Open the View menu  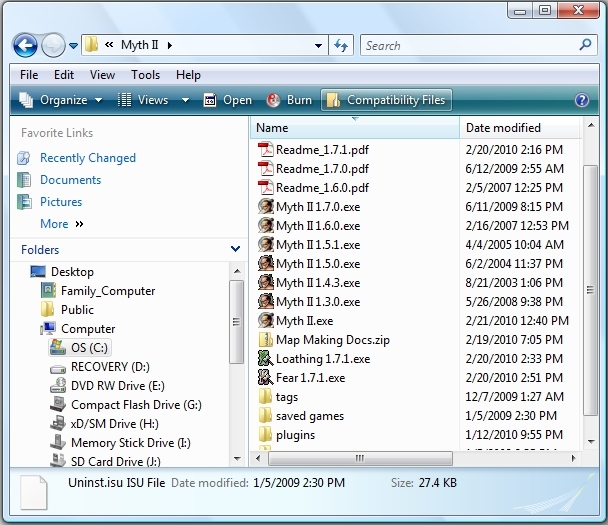click(102, 74)
